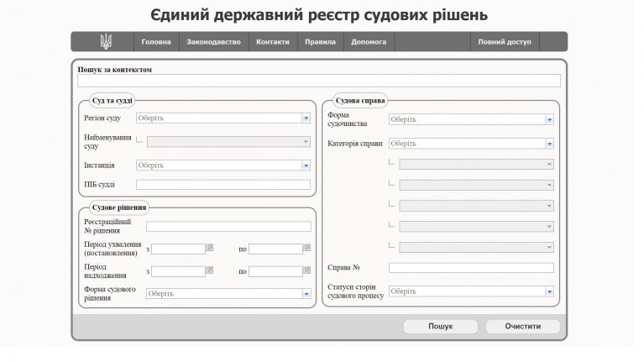Open calendar for Період ухвалення end date
Screen dimensions: 644x362
pyautogui.click(x=306, y=248)
